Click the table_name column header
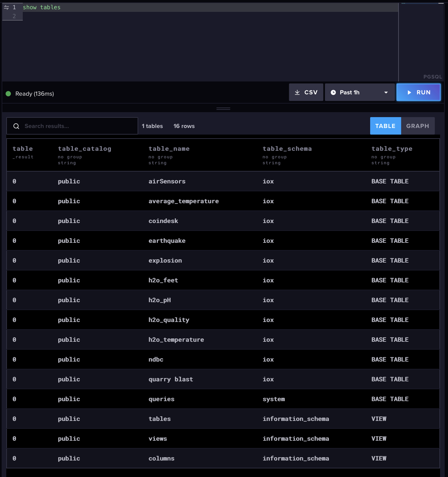The height and width of the screenshot is (477, 448). [x=169, y=148]
